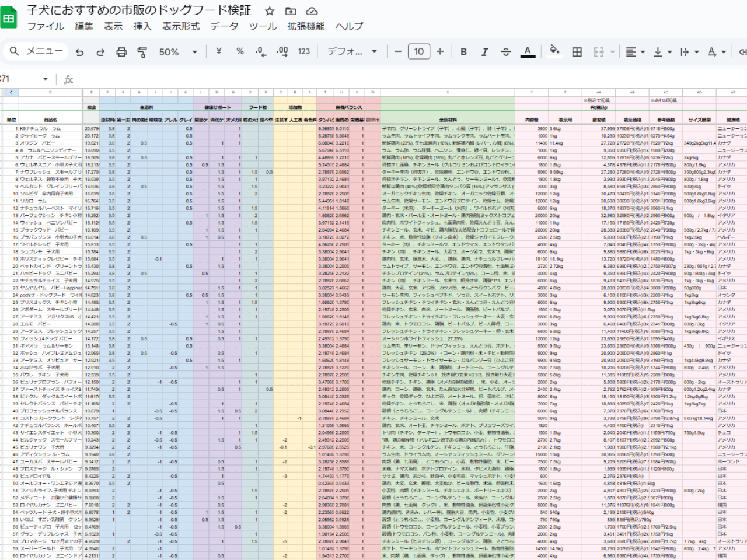Toggle italic formatting
The image size is (747, 560).
(x=484, y=51)
